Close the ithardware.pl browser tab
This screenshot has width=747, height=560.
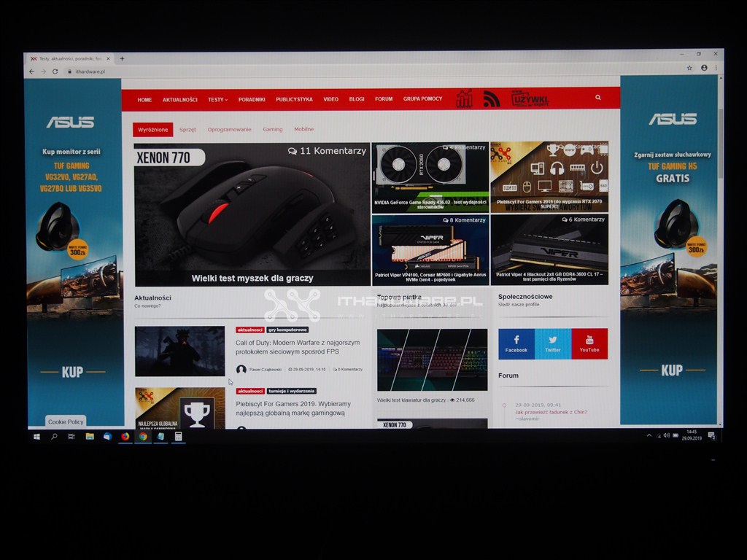pyautogui.click(x=108, y=58)
